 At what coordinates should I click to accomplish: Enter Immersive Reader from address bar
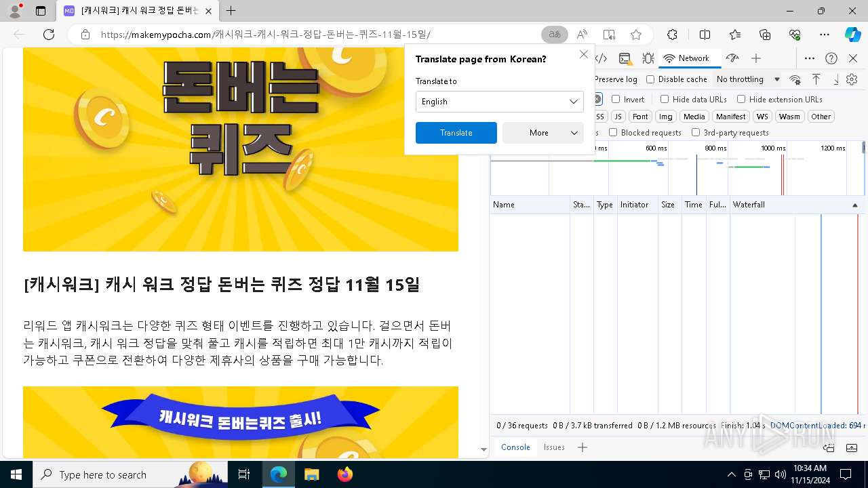click(x=609, y=35)
